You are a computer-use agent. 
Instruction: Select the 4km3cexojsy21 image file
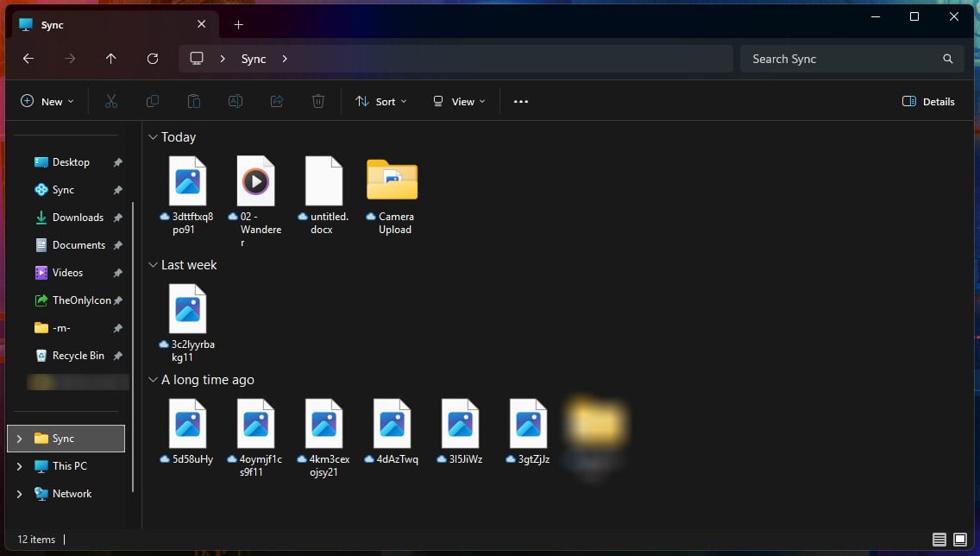pyautogui.click(x=324, y=439)
